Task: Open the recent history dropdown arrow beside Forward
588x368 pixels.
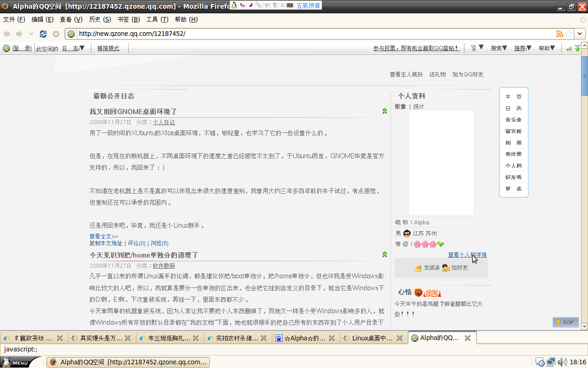Action: click(31, 34)
